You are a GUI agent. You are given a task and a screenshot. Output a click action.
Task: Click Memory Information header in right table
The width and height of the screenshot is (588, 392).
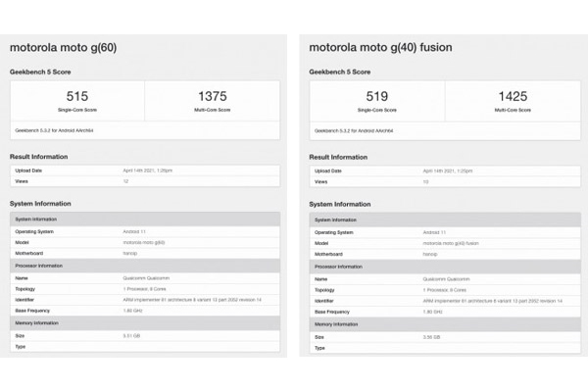[x=338, y=322]
